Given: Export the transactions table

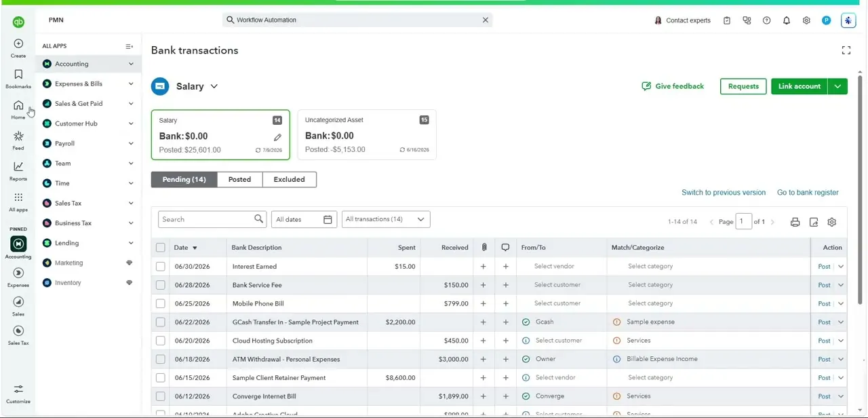Looking at the screenshot, I should coord(814,222).
